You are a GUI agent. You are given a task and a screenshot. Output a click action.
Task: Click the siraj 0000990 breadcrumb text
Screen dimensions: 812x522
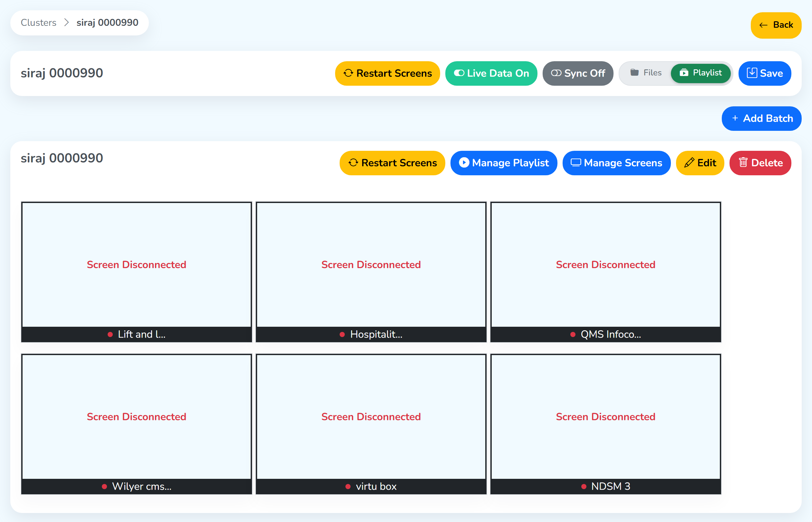(x=107, y=23)
